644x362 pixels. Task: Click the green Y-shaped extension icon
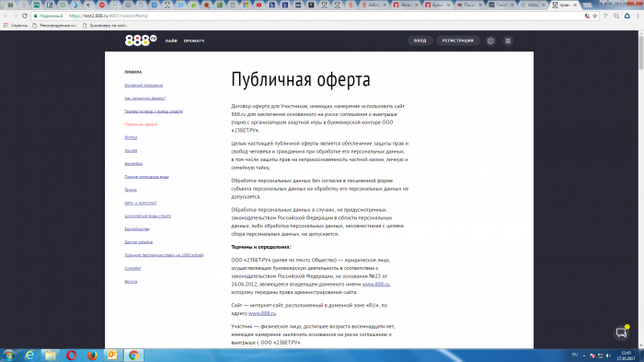605,16
